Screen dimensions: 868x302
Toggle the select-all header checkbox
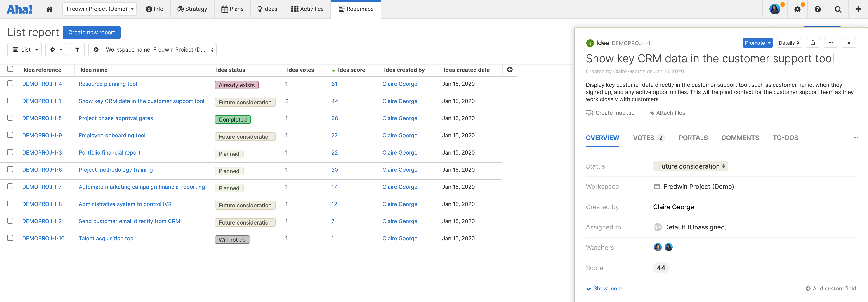point(10,69)
